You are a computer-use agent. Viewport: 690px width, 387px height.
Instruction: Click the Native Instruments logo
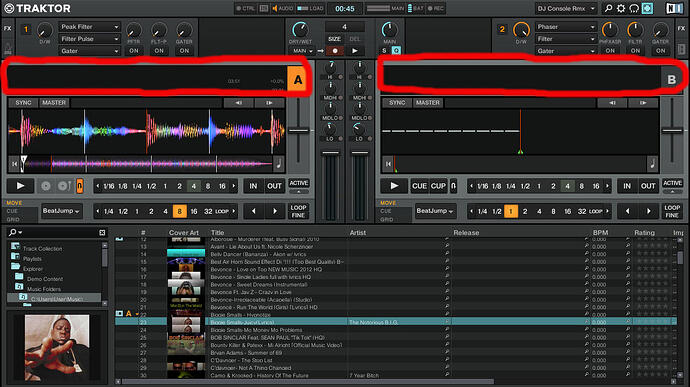point(674,8)
